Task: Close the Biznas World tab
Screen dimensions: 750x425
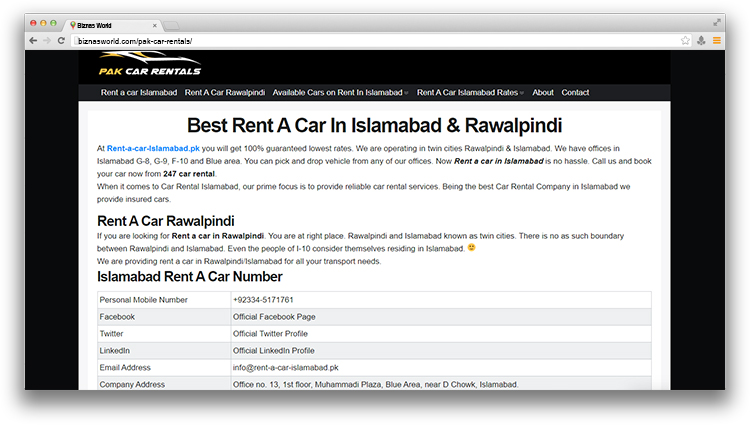Action: 154,25
